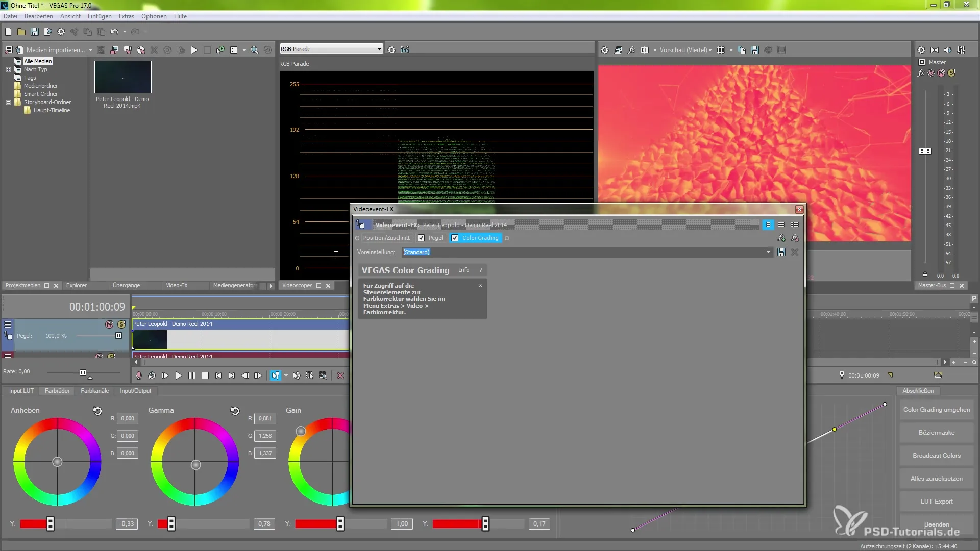Open Master bus audio properties gear
980x551 pixels.
point(921,50)
